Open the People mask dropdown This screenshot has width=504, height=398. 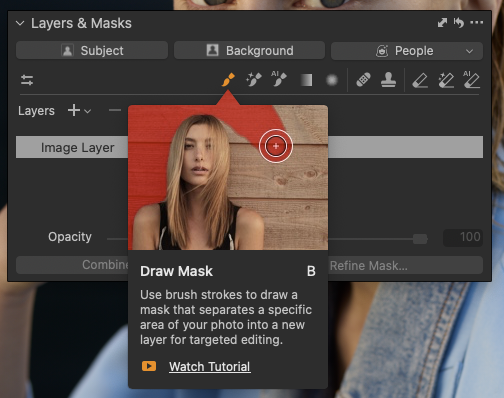coord(407,51)
